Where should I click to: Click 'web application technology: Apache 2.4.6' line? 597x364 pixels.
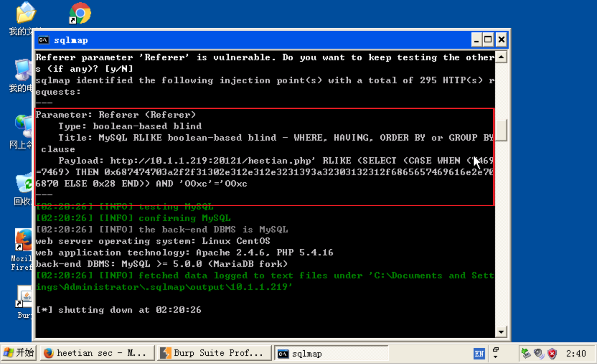pyautogui.click(x=184, y=253)
